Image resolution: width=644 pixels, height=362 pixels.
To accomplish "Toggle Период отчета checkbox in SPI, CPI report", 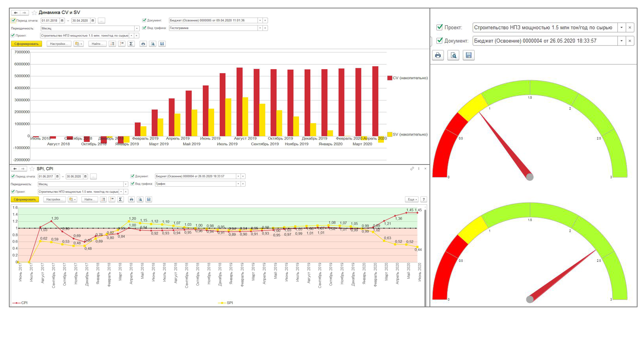I will tap(13, 177).
